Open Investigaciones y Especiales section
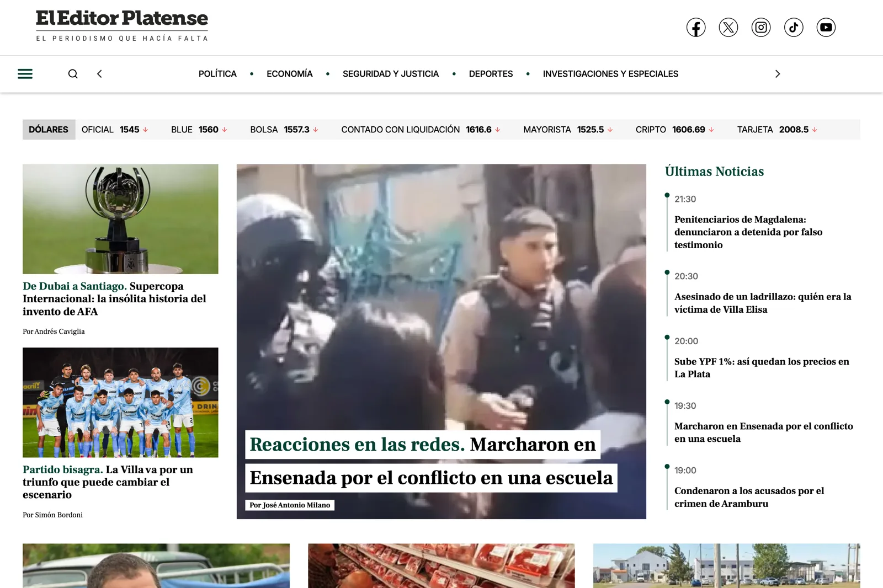The width and height of the screenshot is (883, 588). pyautogui.click(x=610, y=74)
